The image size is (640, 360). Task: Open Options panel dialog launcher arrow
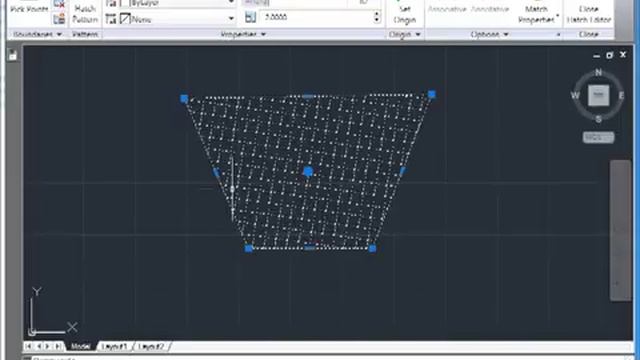[558, 35]
